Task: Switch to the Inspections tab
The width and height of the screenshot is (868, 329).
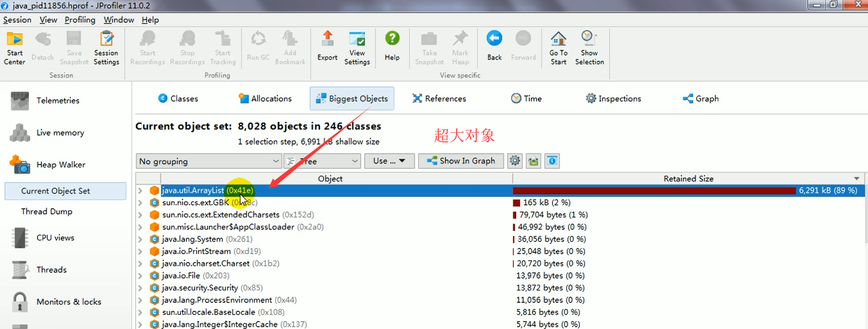Action: point(613,98)
